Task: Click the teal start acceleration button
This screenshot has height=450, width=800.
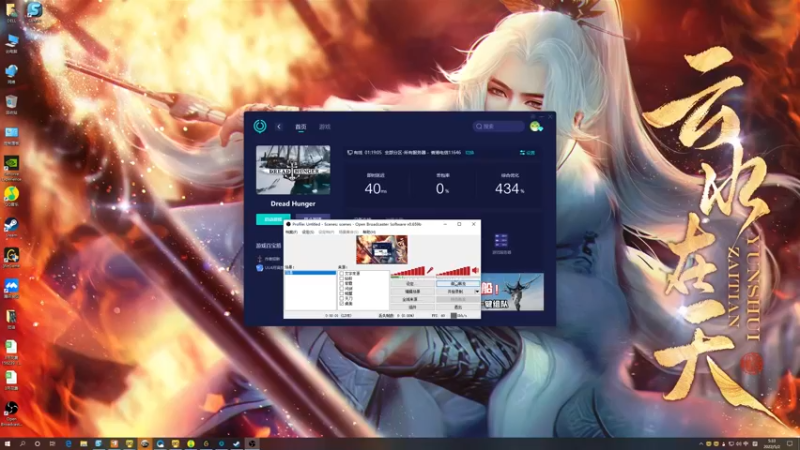Action: click(x=273, y=219)
